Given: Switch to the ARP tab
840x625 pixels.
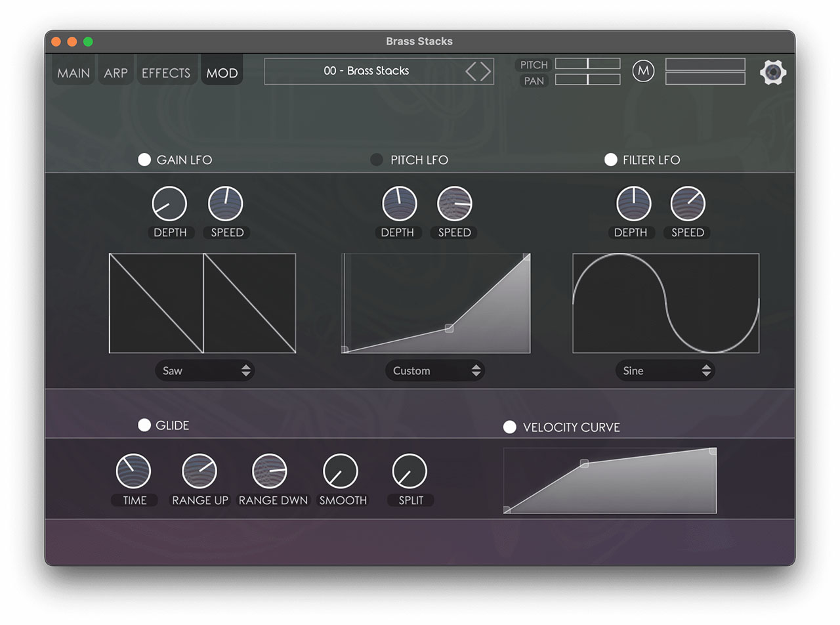Looking at the screenshot, I should tap(115, 73).
